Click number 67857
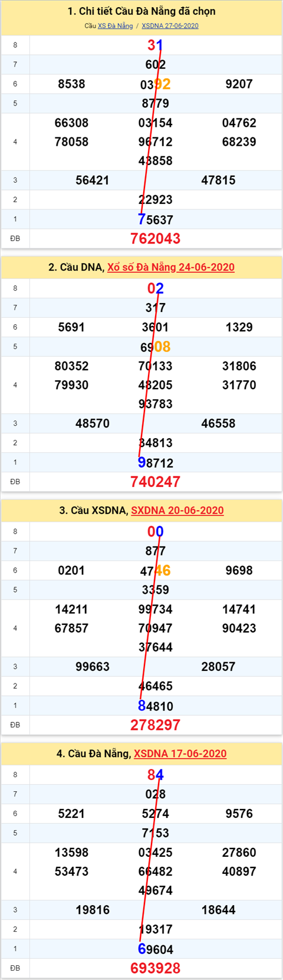283x980 pixels. pos(71,629)
